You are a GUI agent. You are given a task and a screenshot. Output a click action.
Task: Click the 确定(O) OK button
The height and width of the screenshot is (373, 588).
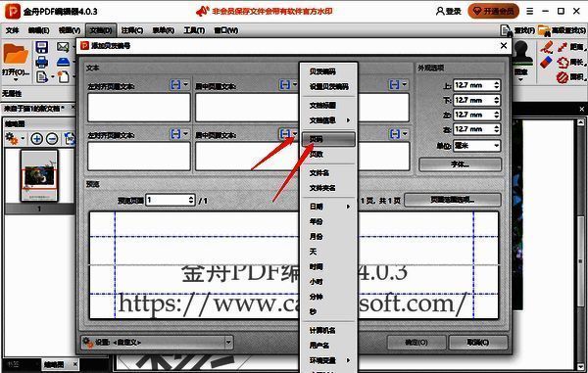[416, 343]
